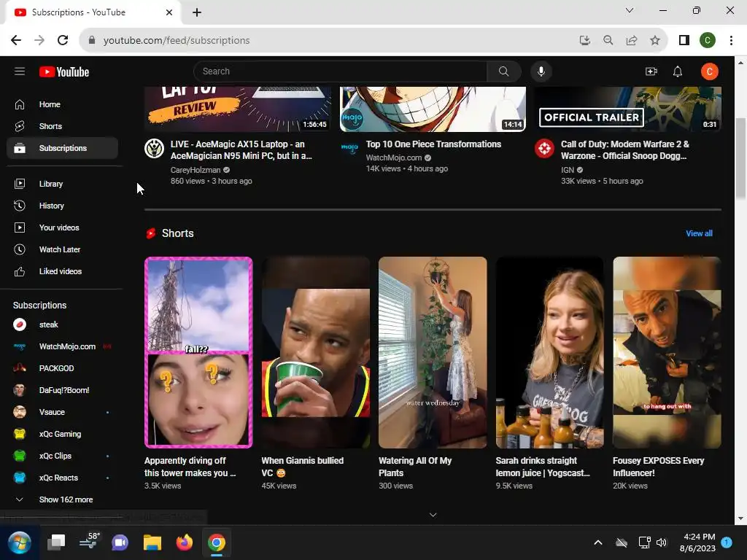
Task: Open the hamburger guide menu
Action: (20, 71)
